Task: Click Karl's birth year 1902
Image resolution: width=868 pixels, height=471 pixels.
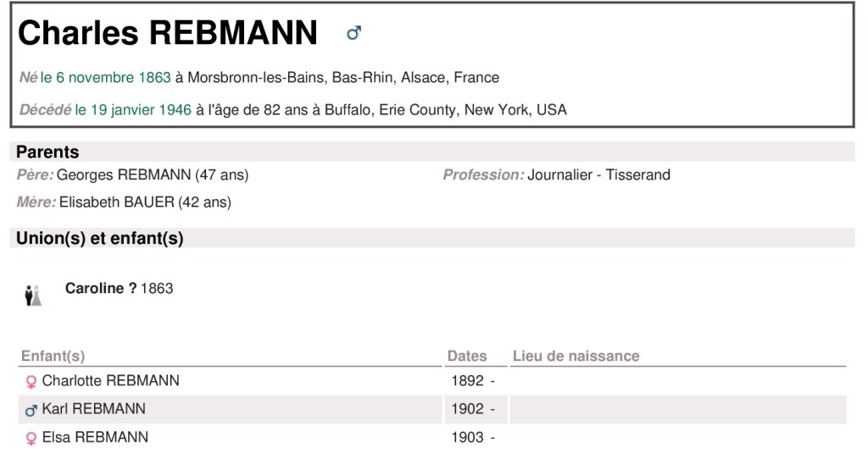Action: (467, 409)
